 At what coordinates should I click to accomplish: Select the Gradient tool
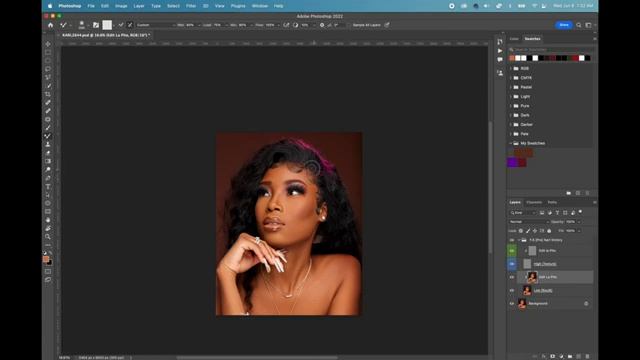48,161
